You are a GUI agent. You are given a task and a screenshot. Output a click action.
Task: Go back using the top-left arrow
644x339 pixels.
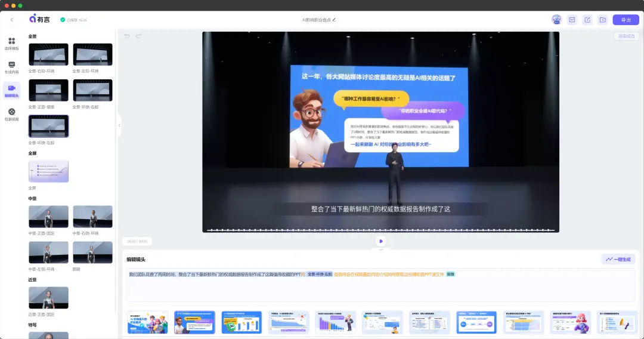click(x=11, y=20)
